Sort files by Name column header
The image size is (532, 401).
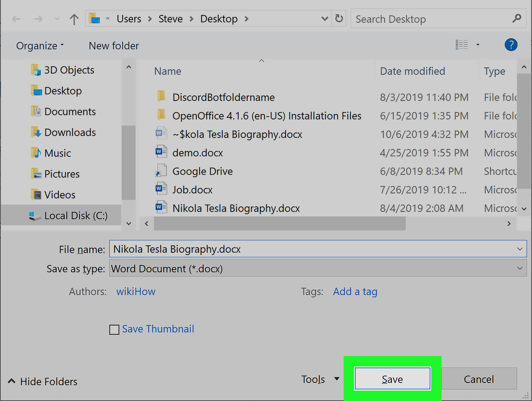click(168, 71)
